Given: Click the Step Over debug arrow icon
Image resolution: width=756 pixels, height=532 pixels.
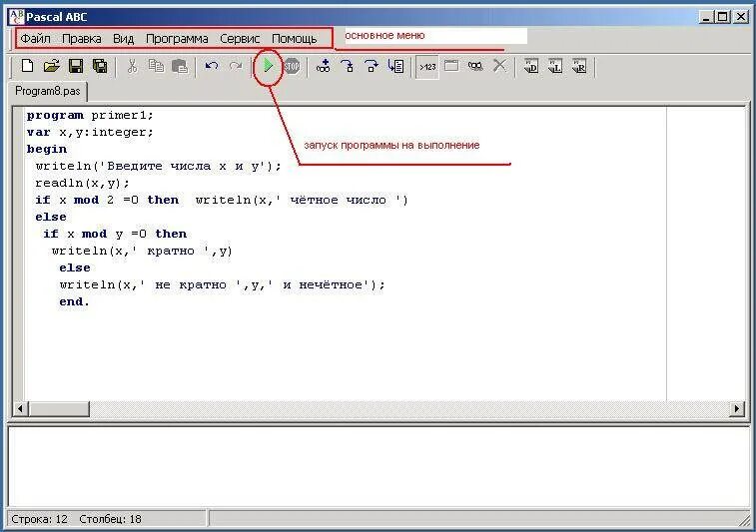Looking at the screenshot, I should click(371, 66).
